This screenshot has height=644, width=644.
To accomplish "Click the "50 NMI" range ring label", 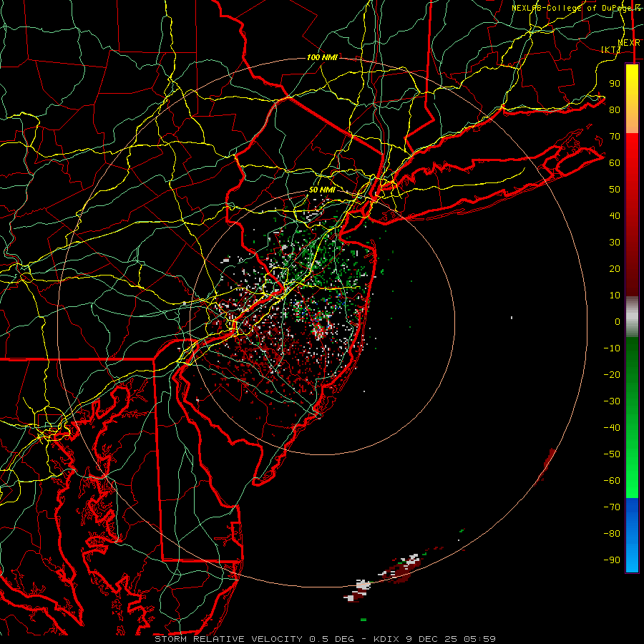I will coord(322,190).
